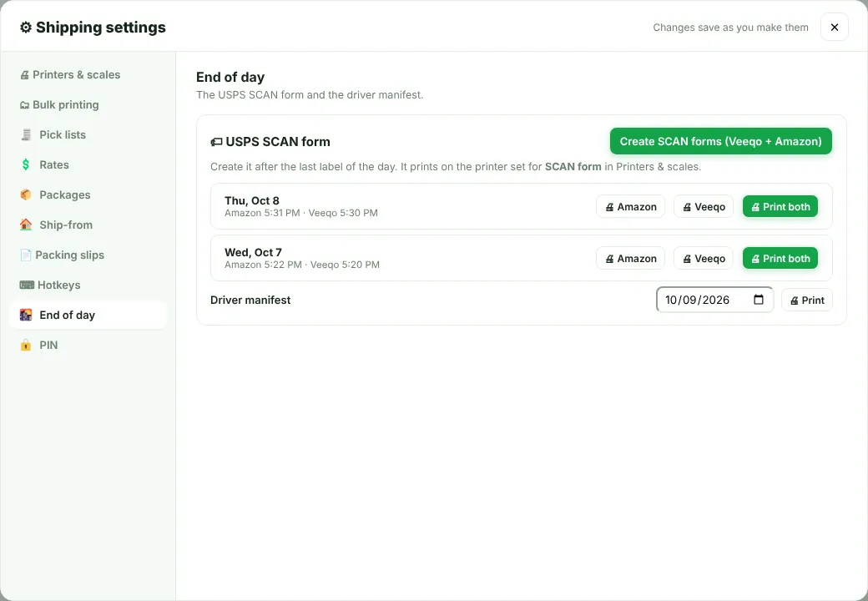This screenshot has height=601, width=868.
Task: Click the label icon beside USPS SCAN form
Action: click(x=216, y=142)
